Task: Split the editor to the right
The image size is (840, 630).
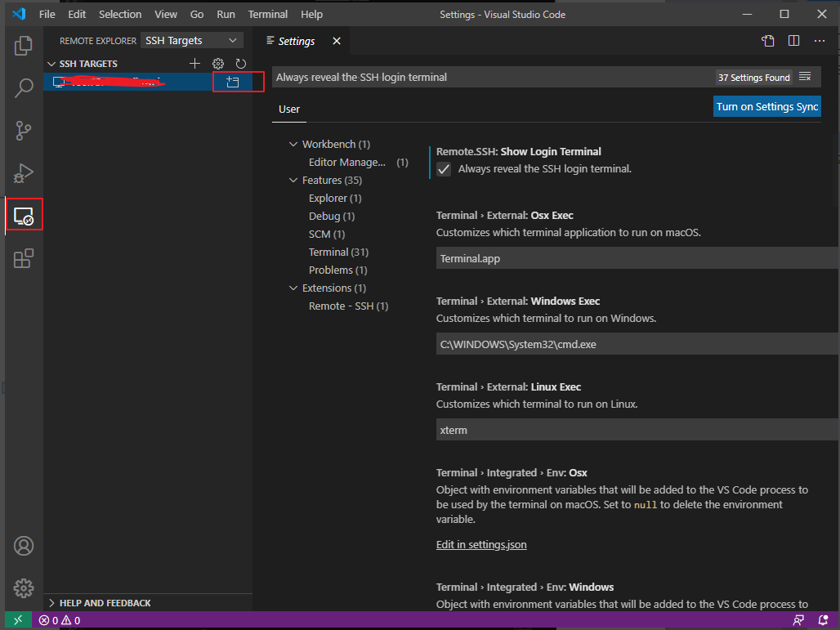Action: (x=794, y=41)
